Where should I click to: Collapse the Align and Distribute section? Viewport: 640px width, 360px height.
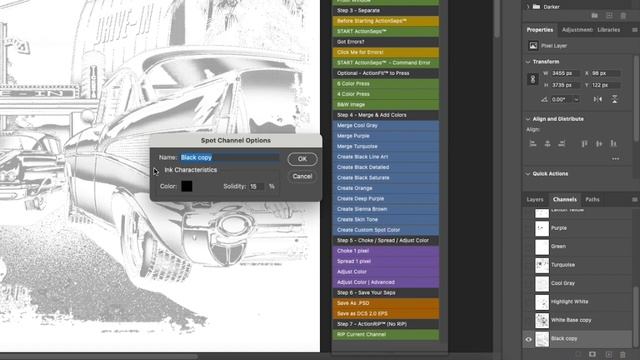click(528, 119)
